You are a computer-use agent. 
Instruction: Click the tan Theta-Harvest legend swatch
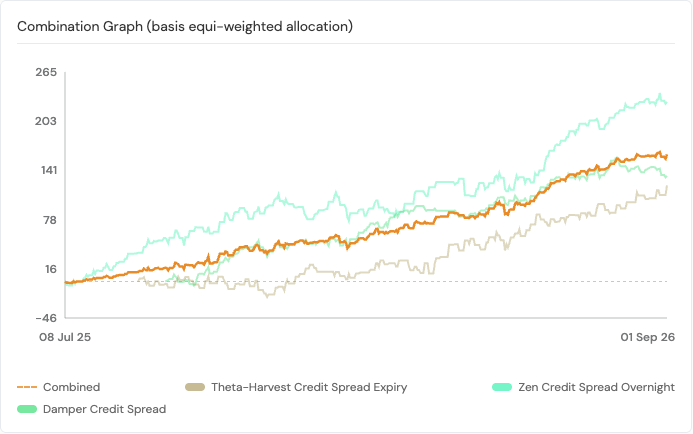[195, 387]
